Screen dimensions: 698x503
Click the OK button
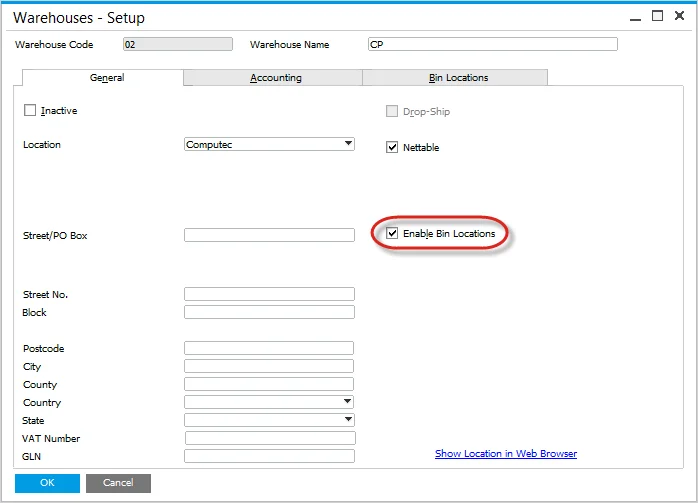47,483
